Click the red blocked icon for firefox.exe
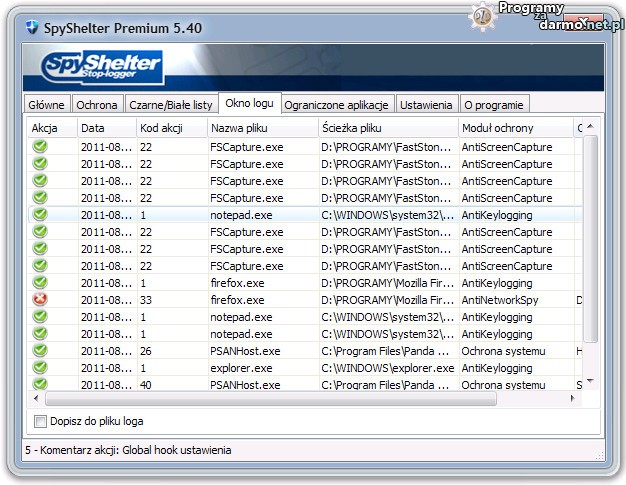Screen dimensions: 626x485 tap(40, 299)
